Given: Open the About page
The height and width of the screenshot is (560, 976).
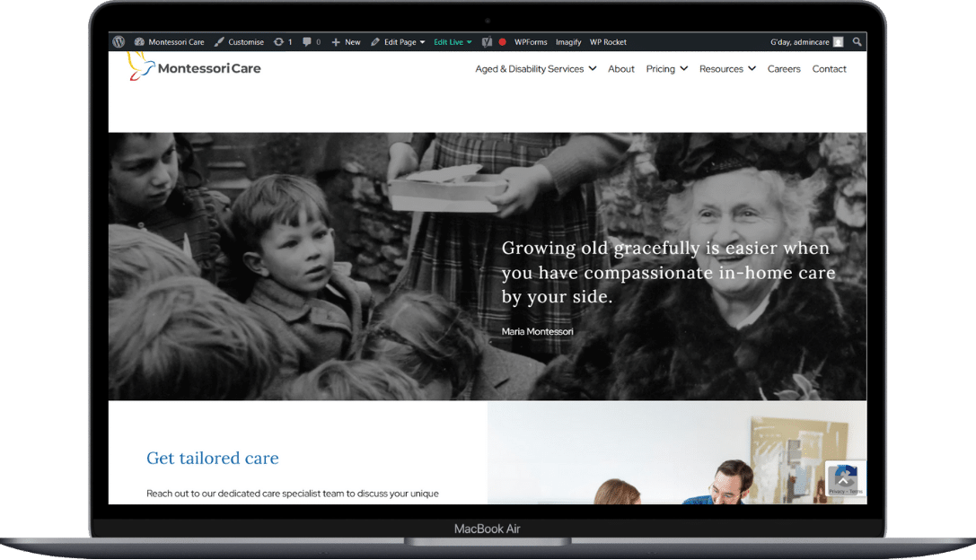Looking at the screenshot, I should (x=621, y=69).
